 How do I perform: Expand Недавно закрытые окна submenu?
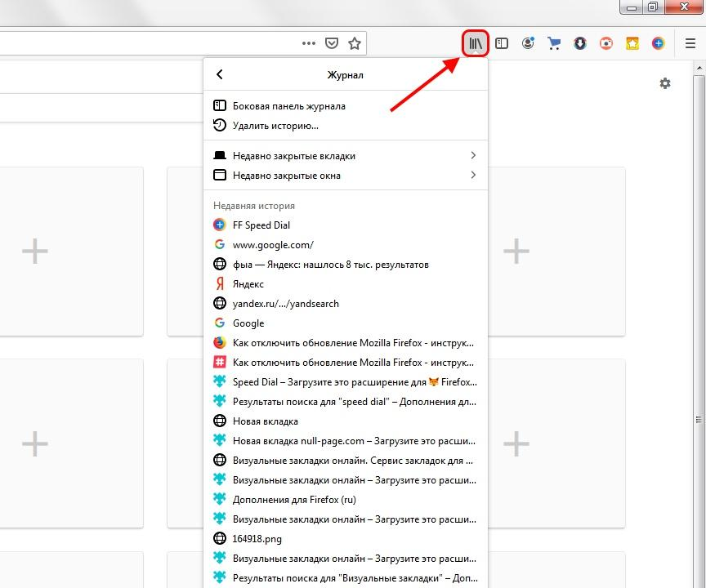click(x=346, y=176)
